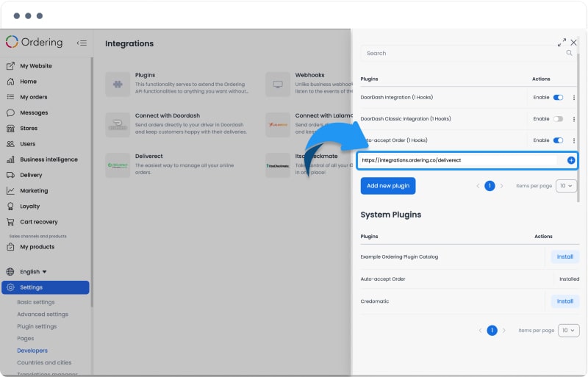This screenshot has height=377, width=588.
Task: Go to next page in System Plugins pagination
Action: click(x=504, y=331)
